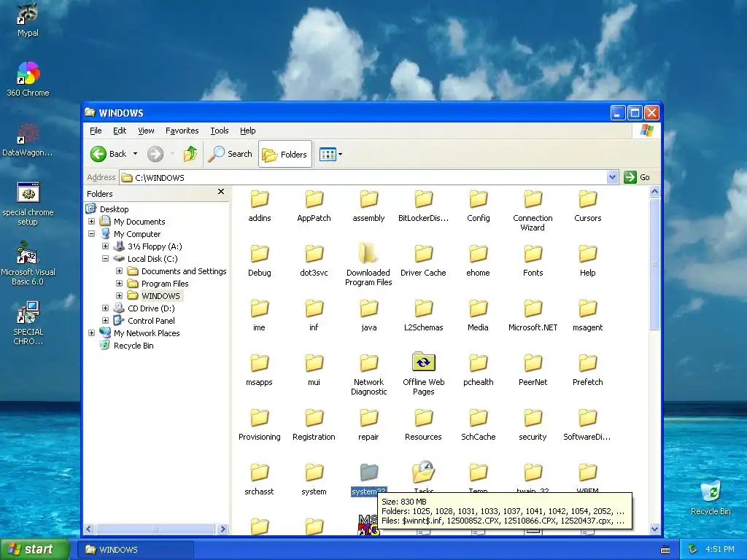Click the Back arrow button
This screenshot has height=560, width=747.
109,154
